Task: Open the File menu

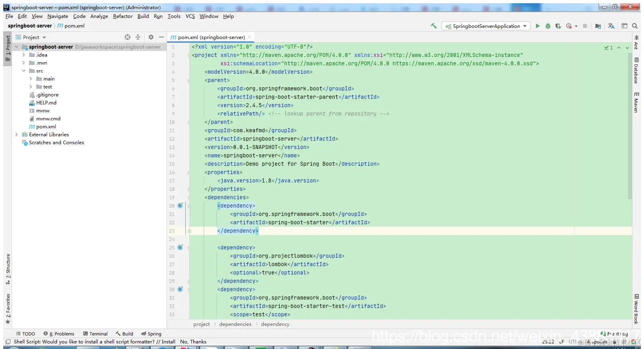Action: point(9,16)
